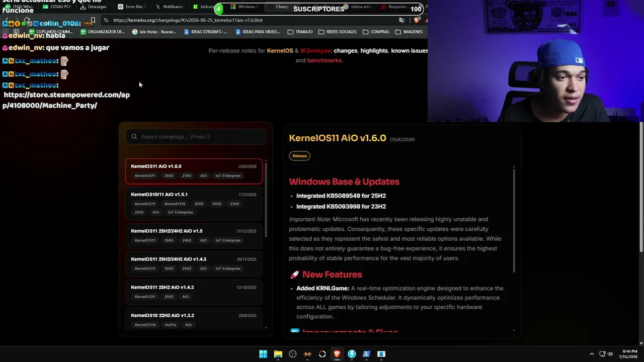Open the KernelOS10 22H2 AiO v1.3.2 changelog
The image size is (644, 362).
(x=194, y=319)
